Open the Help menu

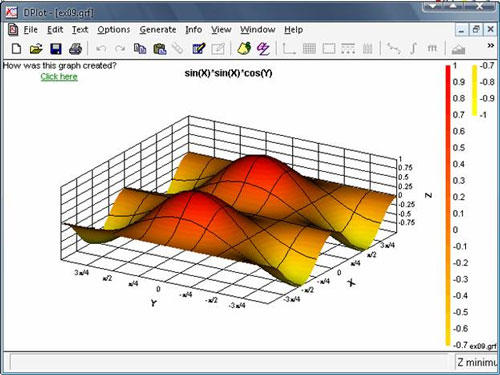tap(294, 30)
